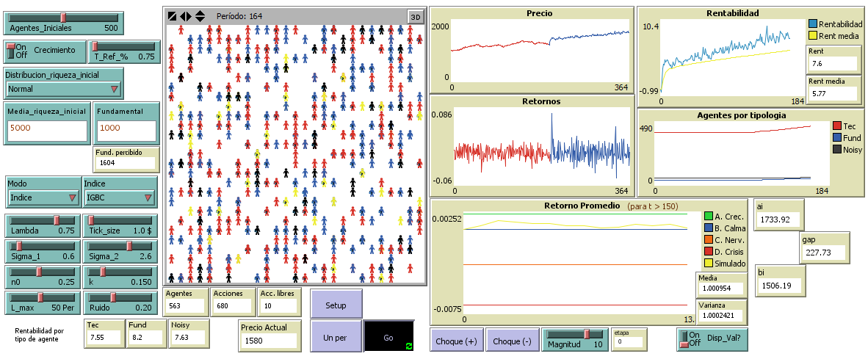This screenshot has height=359, width=868.
Task: Click the diagonal view resize icon
Action: coord(172,16)
